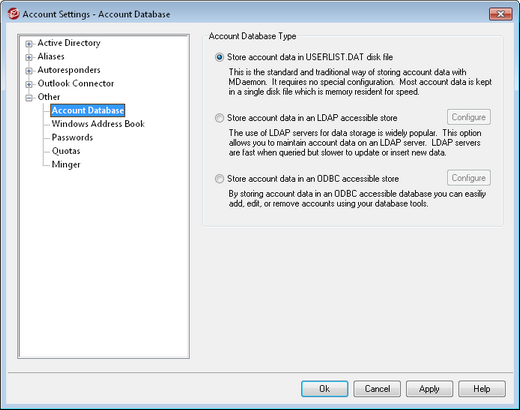Expand the Aliases tree node
The width and height of the screenshot is (520, 410).
click(29, 57)
